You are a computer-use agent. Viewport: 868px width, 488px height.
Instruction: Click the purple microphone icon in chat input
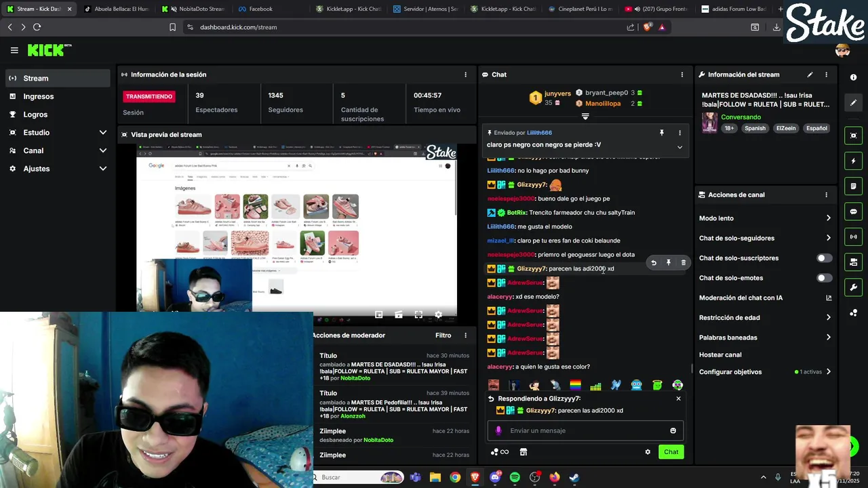[x=498, y=430]
